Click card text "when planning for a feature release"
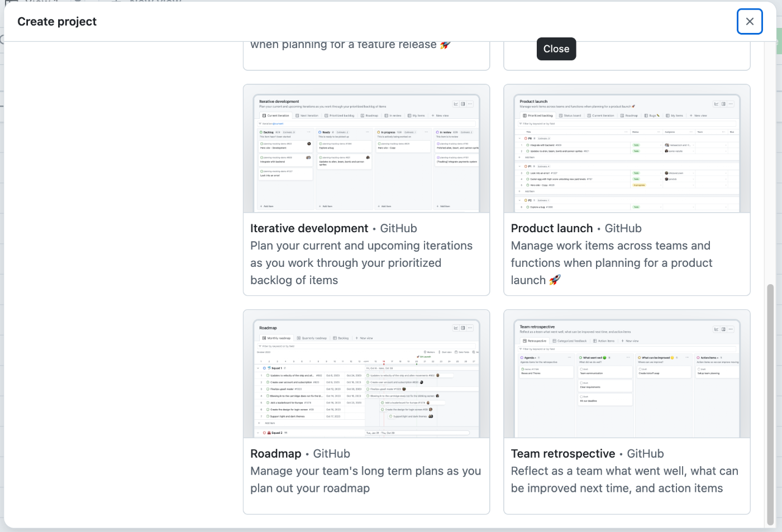The width and height of the screenshot is (782, 532). 344,45
